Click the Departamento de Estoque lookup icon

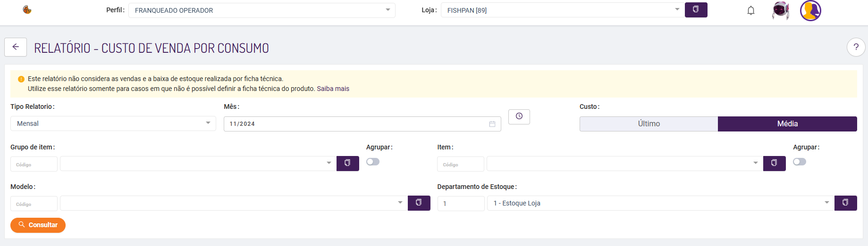(845, 203)
